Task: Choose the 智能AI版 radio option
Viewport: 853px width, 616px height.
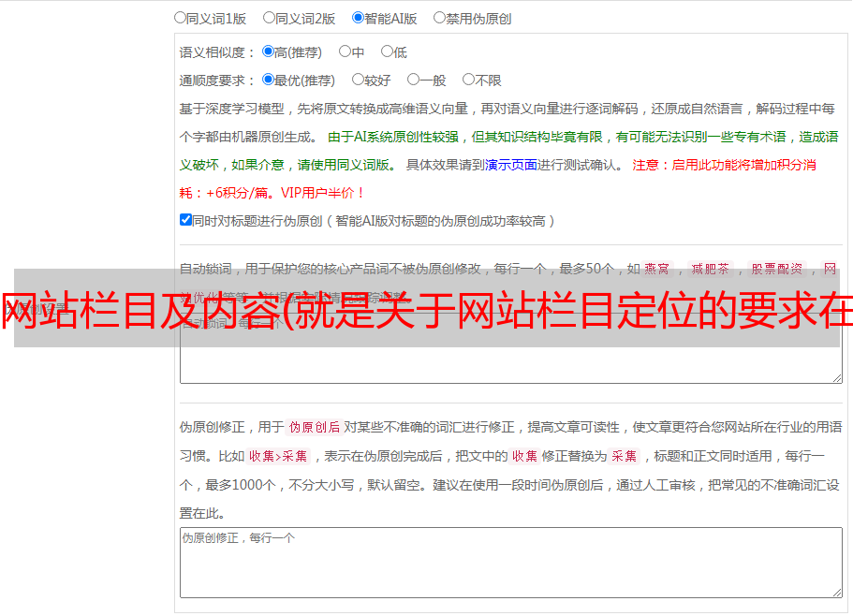Action: (358, 18)
